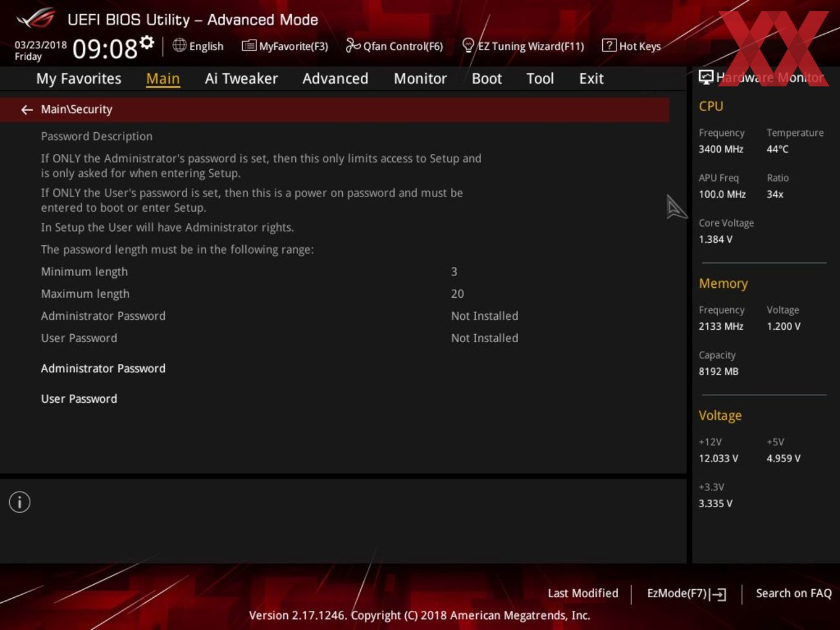Select the Main tab
The image size is (840, 630).
coord(163,78)
